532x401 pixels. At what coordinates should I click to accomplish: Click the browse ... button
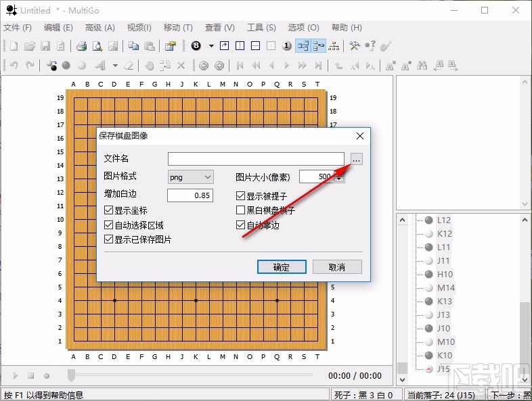(x=356, y=159)
